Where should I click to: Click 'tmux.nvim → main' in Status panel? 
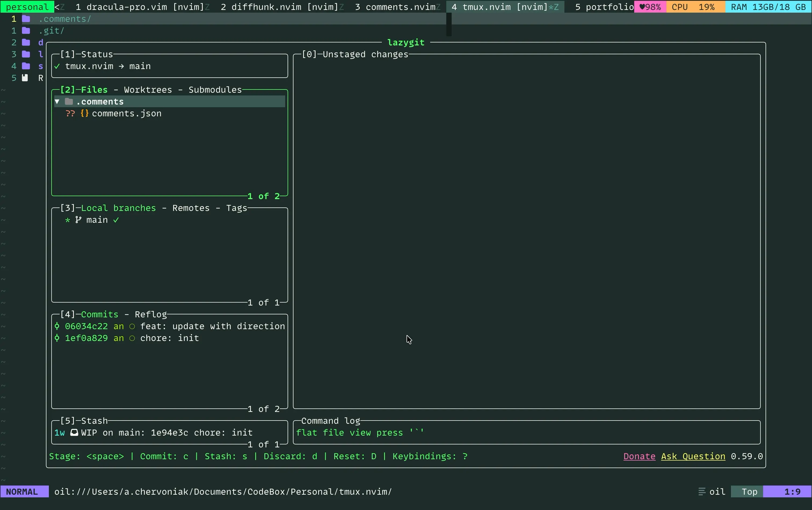click(108, 66)
